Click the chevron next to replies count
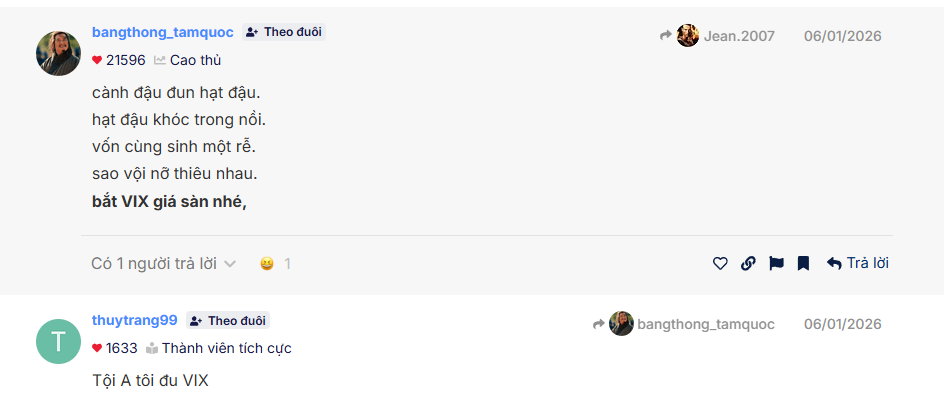 [230, 264]
